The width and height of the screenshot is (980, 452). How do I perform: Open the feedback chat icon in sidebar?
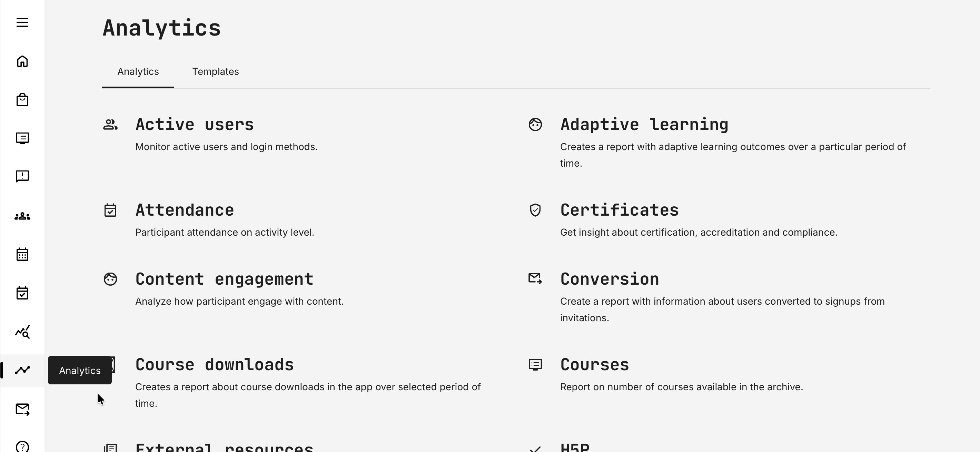22,176
